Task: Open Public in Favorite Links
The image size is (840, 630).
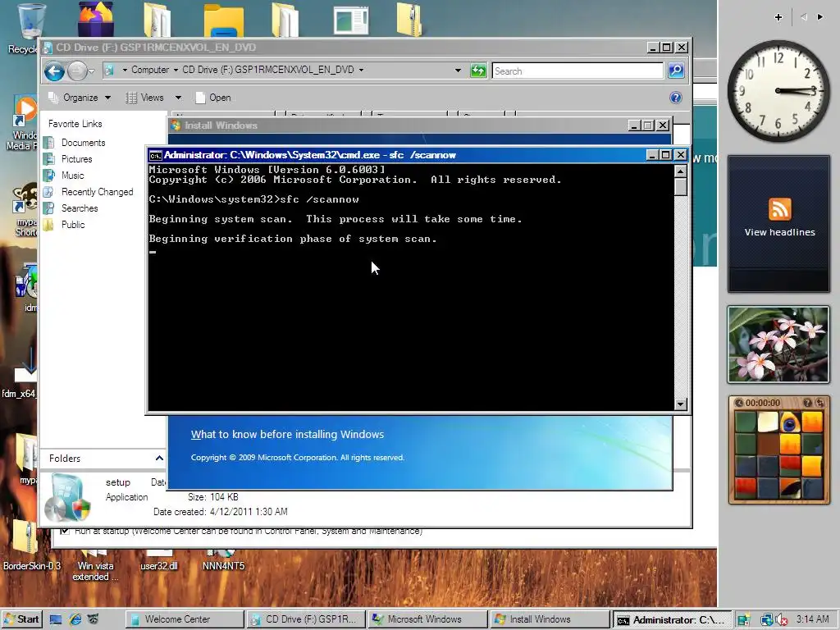Action: pyautogui.click(x=73, y=225)
